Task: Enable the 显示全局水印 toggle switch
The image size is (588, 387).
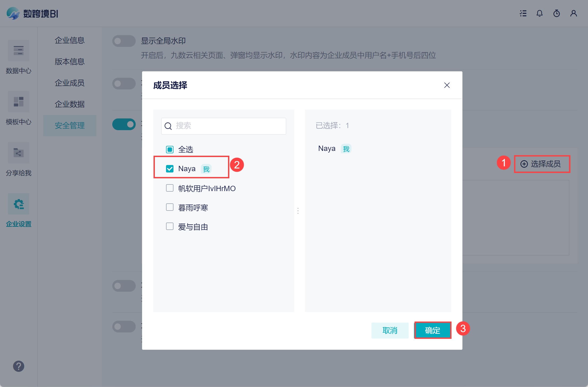Action: (x=124, y=41)
